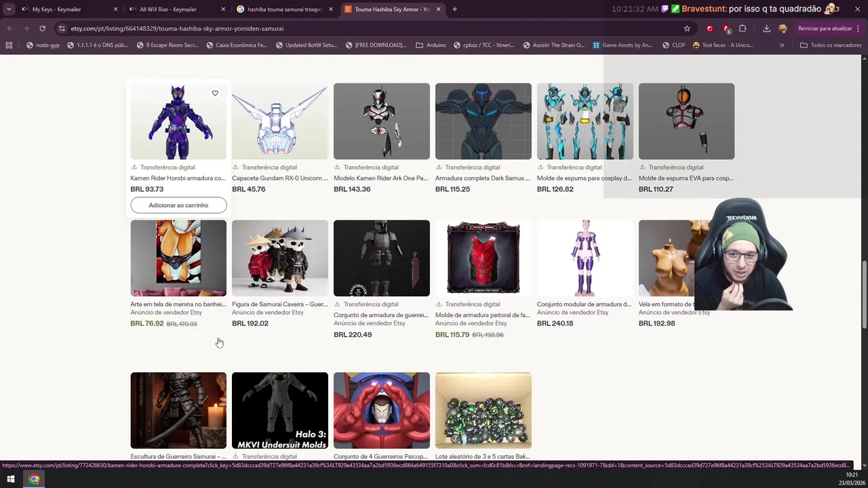
Task: Open Game Assets by An bookmark
Action: [x=623, y=45]
